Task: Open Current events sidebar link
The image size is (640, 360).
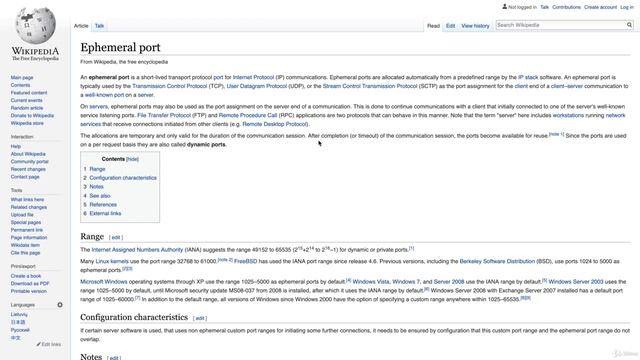Action: click(x=27, y=100)
